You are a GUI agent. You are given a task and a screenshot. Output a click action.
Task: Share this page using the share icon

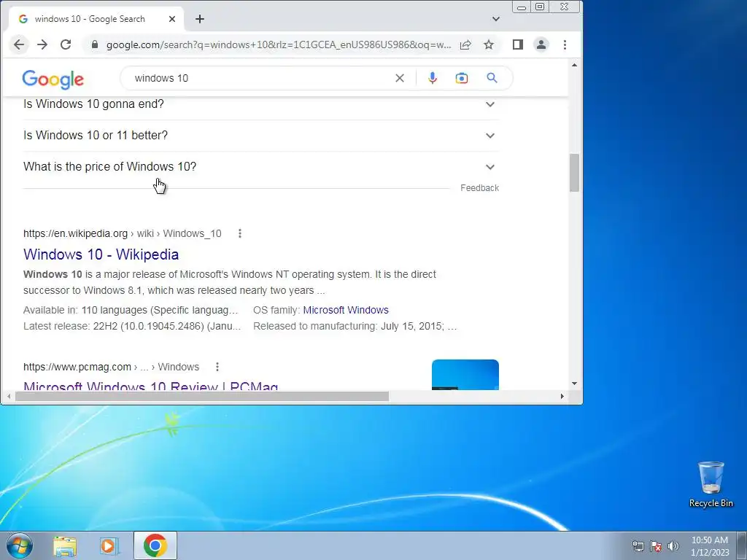click(465, 44)
